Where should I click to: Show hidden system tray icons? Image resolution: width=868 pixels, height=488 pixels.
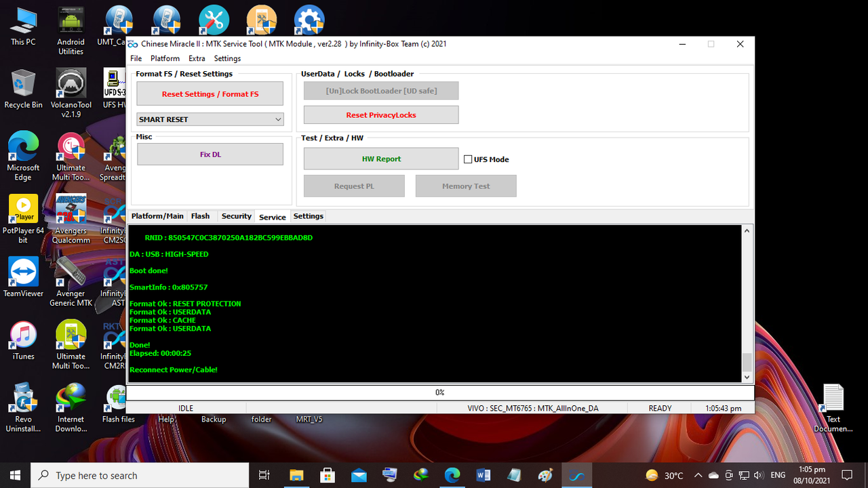698,475
